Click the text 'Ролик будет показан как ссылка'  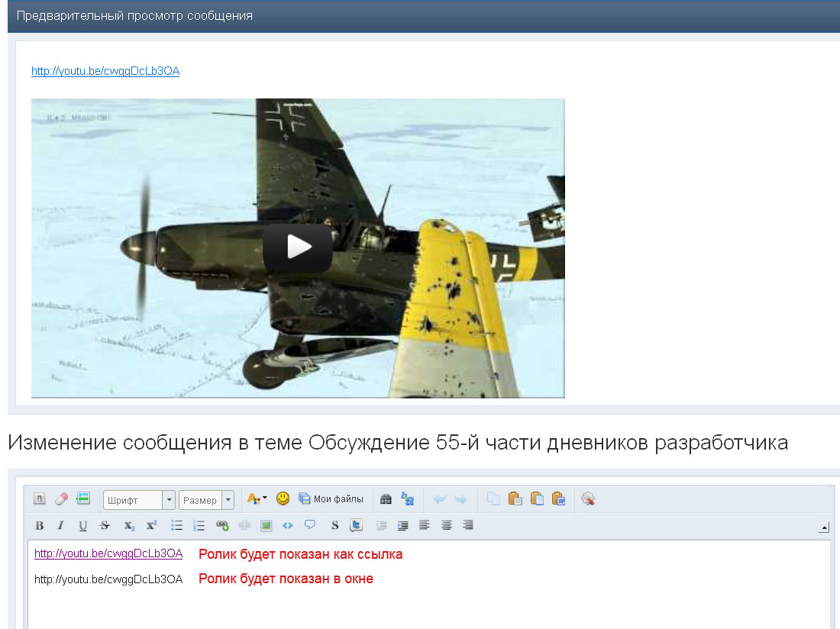301,554
